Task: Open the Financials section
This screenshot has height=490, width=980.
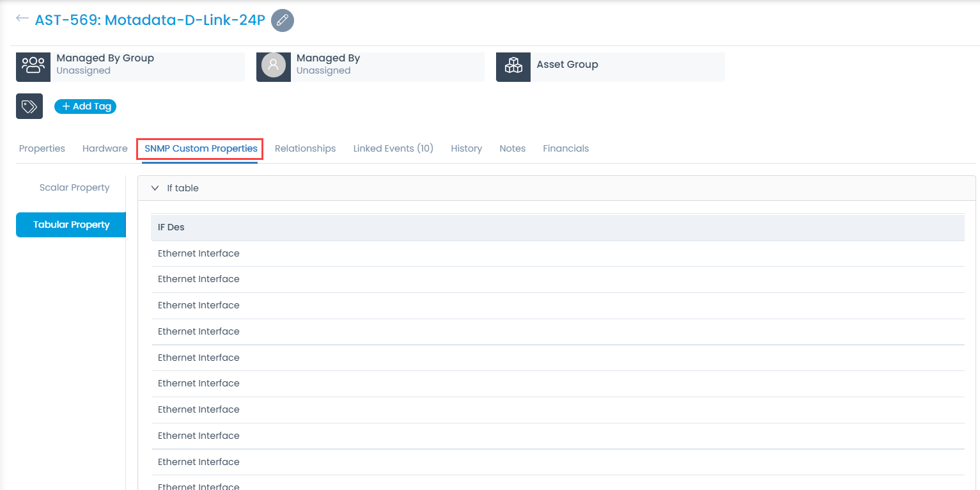Action: tap(566, 148)
